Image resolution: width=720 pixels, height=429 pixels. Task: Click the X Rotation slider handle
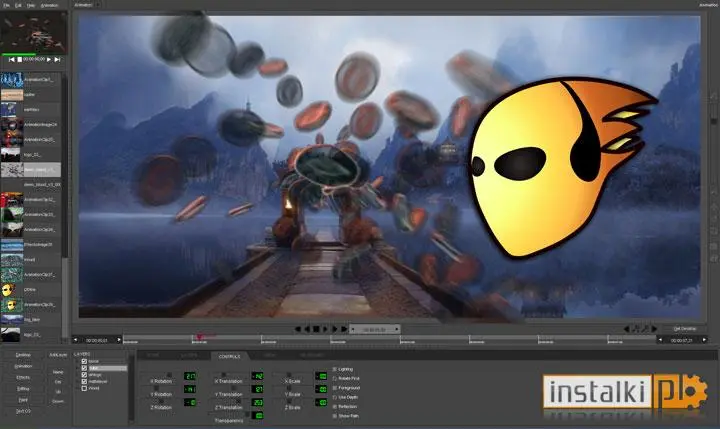169,375
